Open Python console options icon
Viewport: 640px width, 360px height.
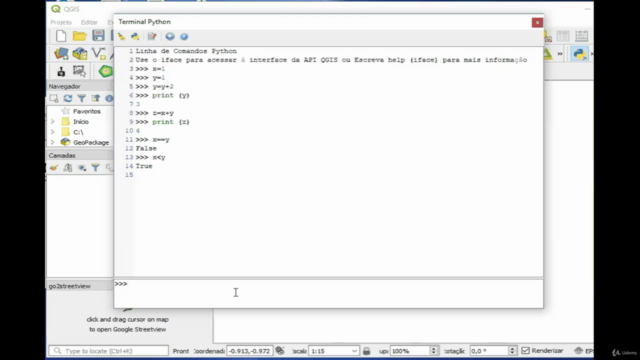pos(170,36)
